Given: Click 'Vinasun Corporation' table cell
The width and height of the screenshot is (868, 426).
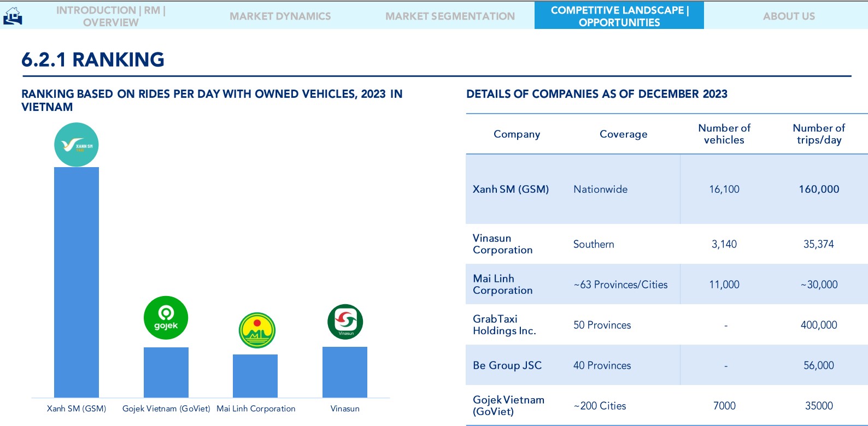Looking at the screenshot, I should tap(502, 244).
